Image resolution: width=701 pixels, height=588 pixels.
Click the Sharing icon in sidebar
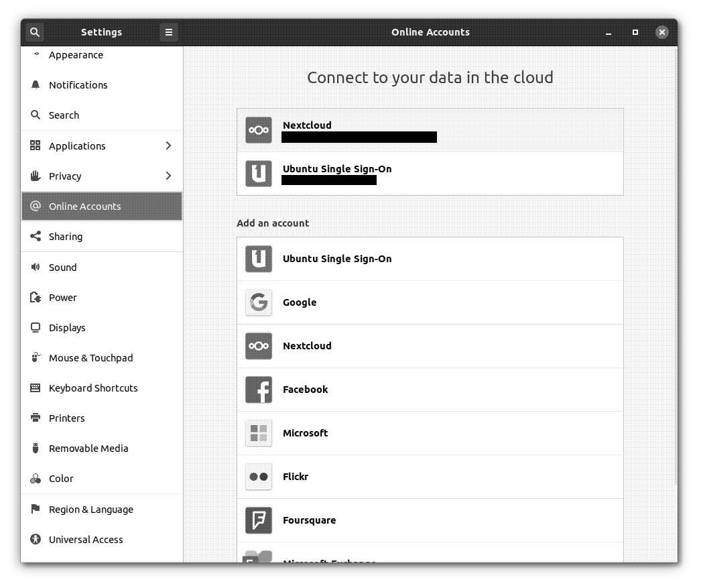coord(36,236)
